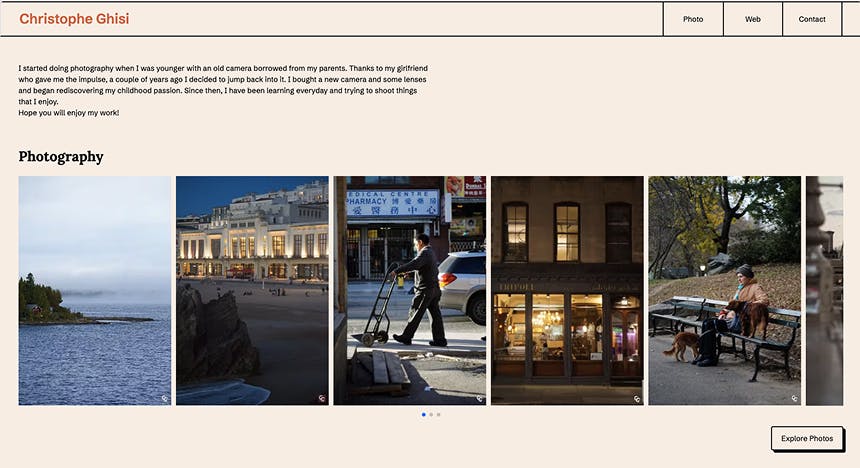
Task: View the park bench with dogs photo
Action: point(724,290)
